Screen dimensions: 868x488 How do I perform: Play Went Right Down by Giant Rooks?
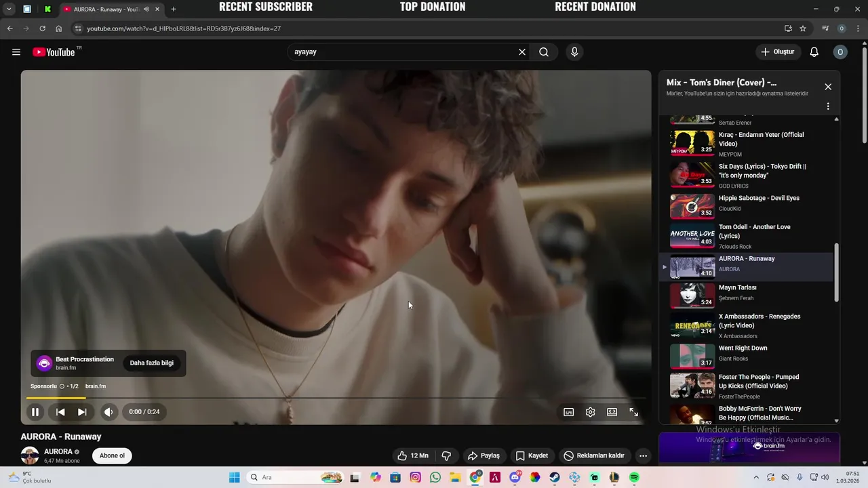pyautogui.click(x=746, y=356)
